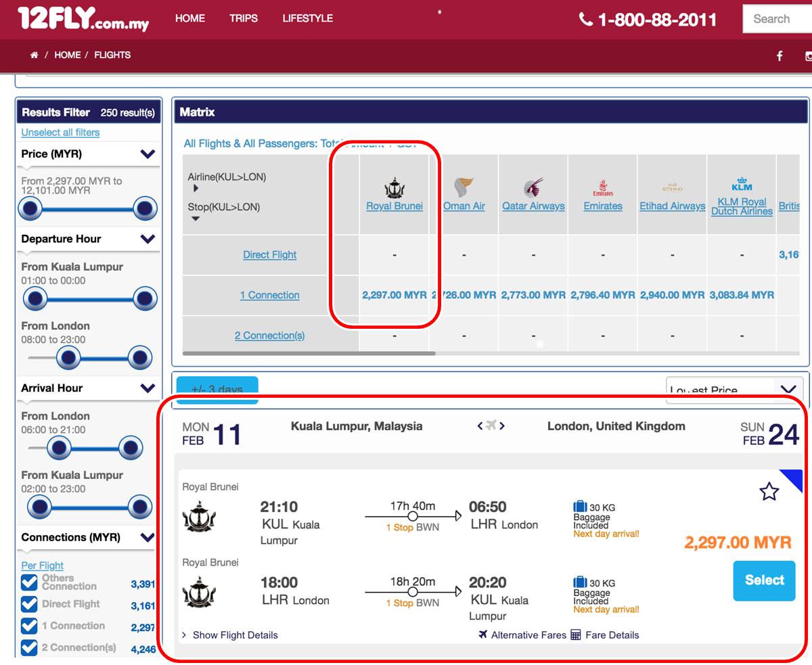812x665 pixels.
Task: Click the minimum price slider handle
Action: click(x=30, y=209)
